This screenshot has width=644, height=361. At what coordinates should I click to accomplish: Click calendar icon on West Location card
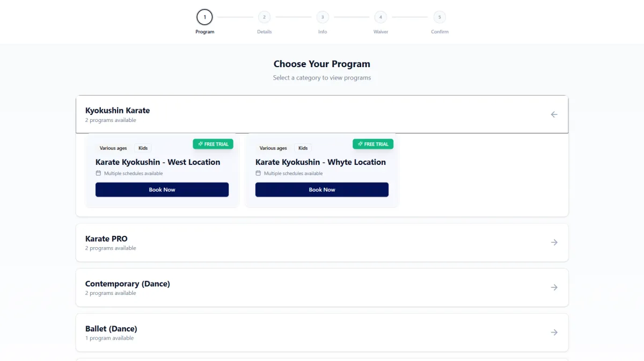click(98, 173)
